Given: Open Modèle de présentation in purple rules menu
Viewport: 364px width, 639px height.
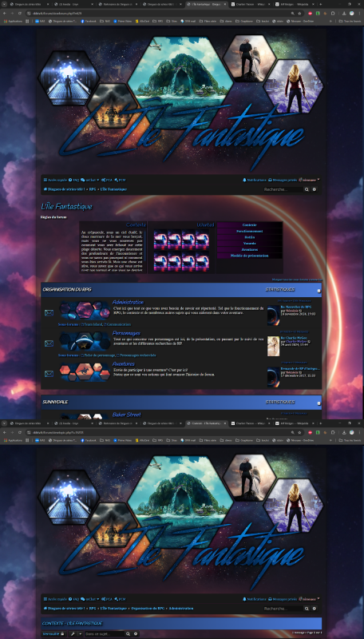Looking at the screenshot, I should click(x=250, y=256).
